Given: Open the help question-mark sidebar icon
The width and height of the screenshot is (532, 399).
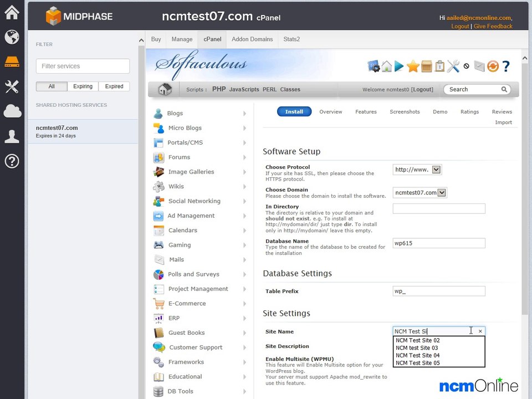Looking at the screenshot, I should pos(12,161).
